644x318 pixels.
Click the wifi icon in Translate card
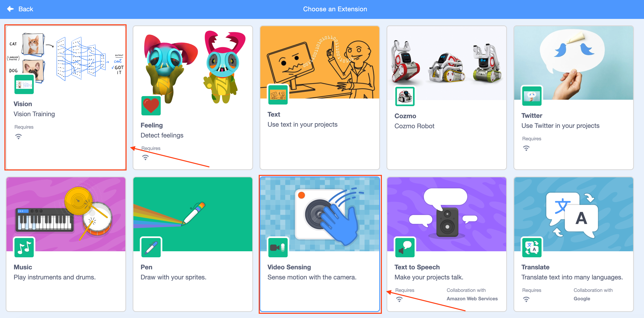(x=526, y=299)
